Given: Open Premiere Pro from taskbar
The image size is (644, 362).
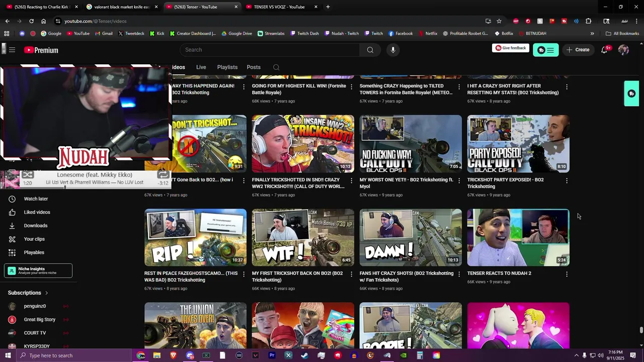Looking at the screenshot, I should pyautogui.click(x=272, y=355).
